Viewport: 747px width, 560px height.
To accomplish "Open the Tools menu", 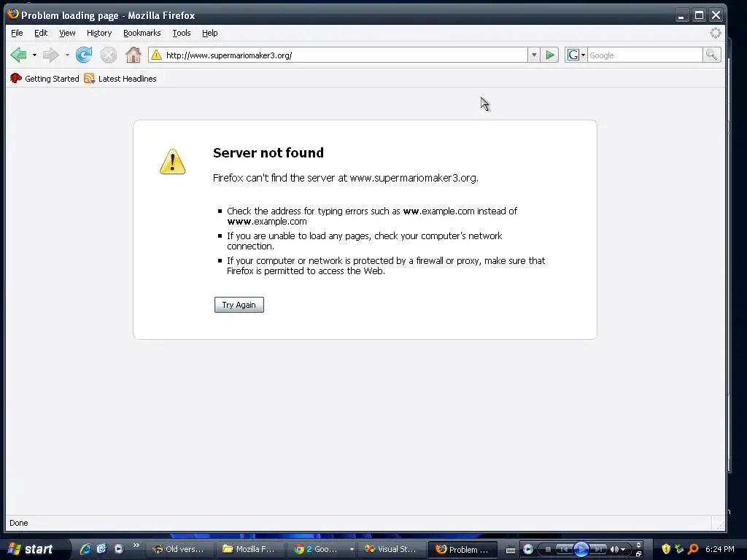I will [182, 33].
